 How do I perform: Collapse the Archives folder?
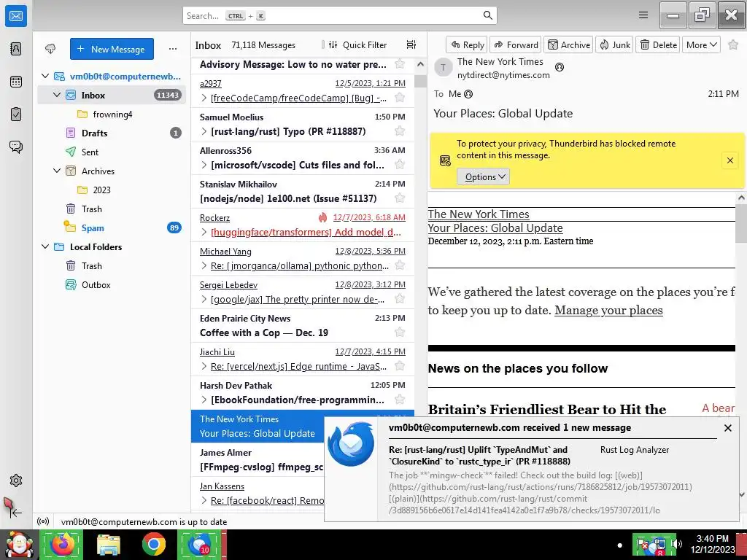[57, 171]
